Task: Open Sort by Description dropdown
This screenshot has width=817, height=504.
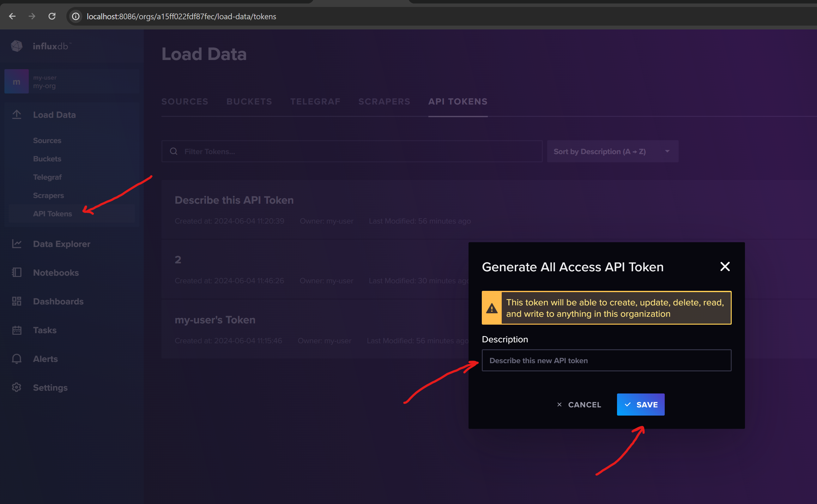Action: point(612,152)
